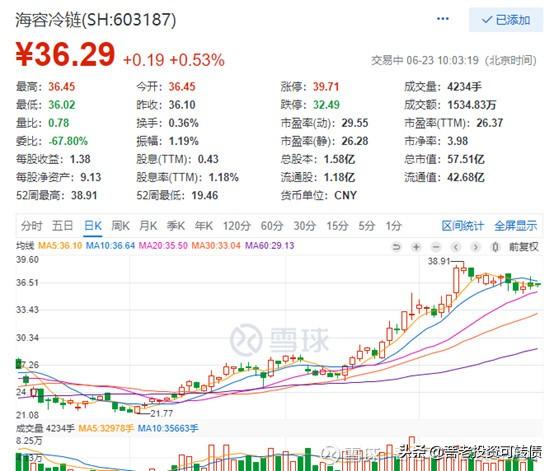
Task: Click the current price ¥36.29
Action: [x=65, y=54]
